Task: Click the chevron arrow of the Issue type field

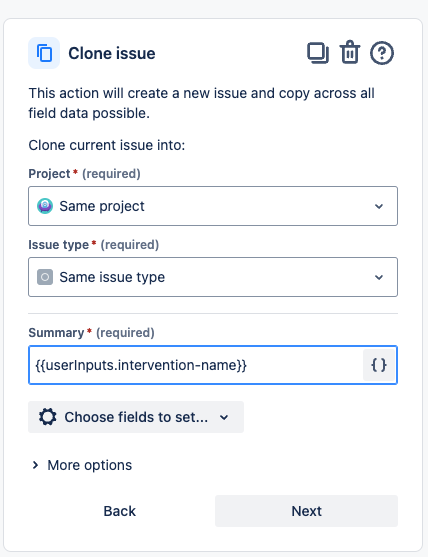Action: 379,277
